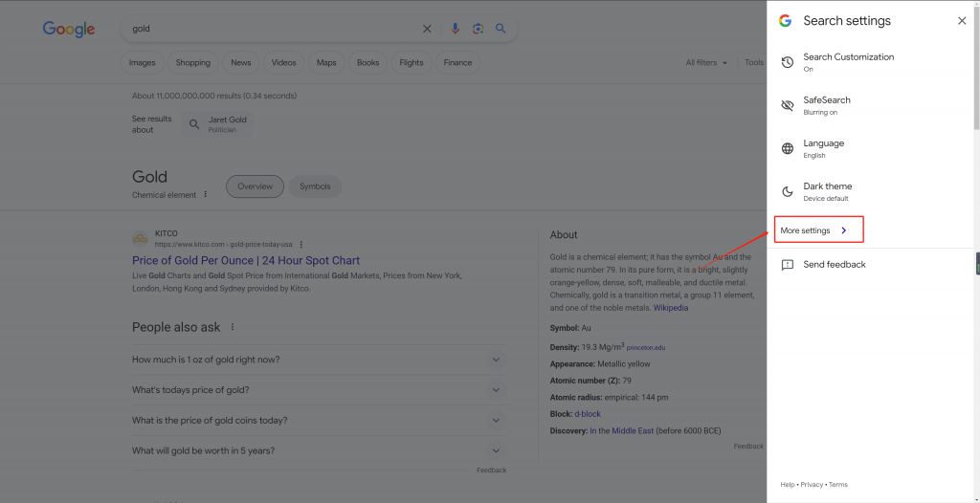Click the About heading

click(564, 235)
